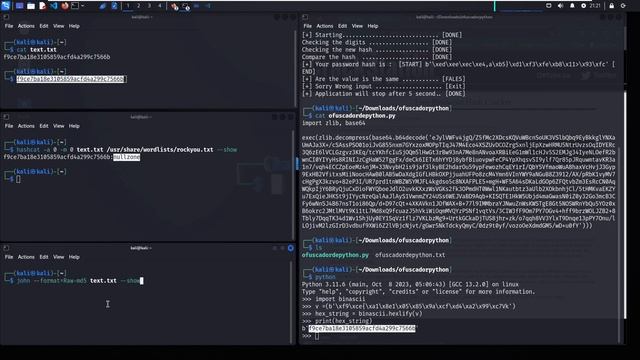Click the 21:21 panel clock
The height and width of the screenshot is (360, 640).
click(x=595, y=6)
